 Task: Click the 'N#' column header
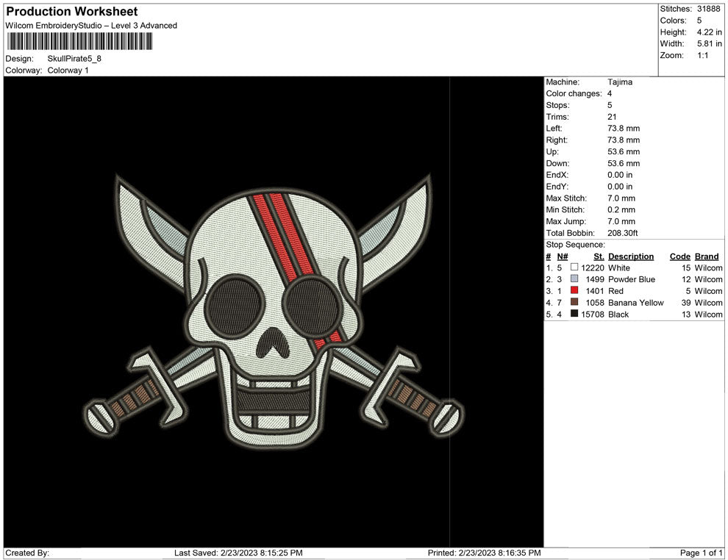tap(563, 256)
